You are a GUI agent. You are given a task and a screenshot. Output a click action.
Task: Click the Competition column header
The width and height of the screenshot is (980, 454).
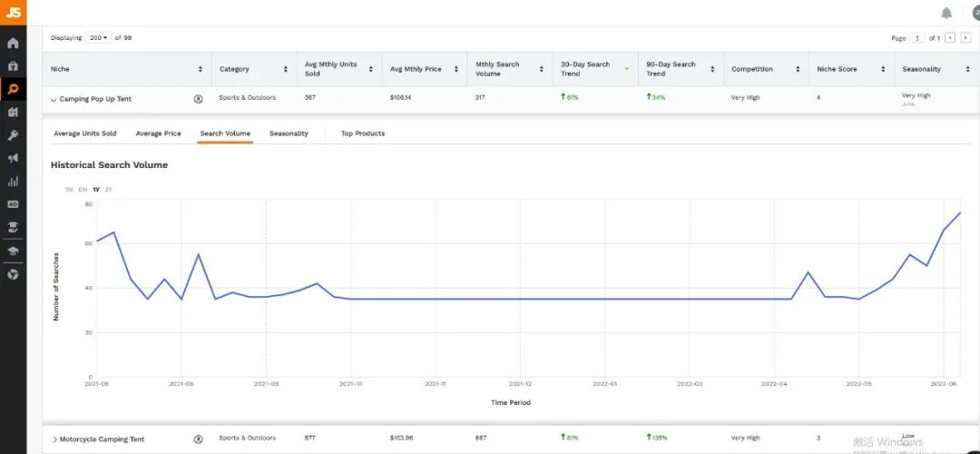tap(752, 69)
